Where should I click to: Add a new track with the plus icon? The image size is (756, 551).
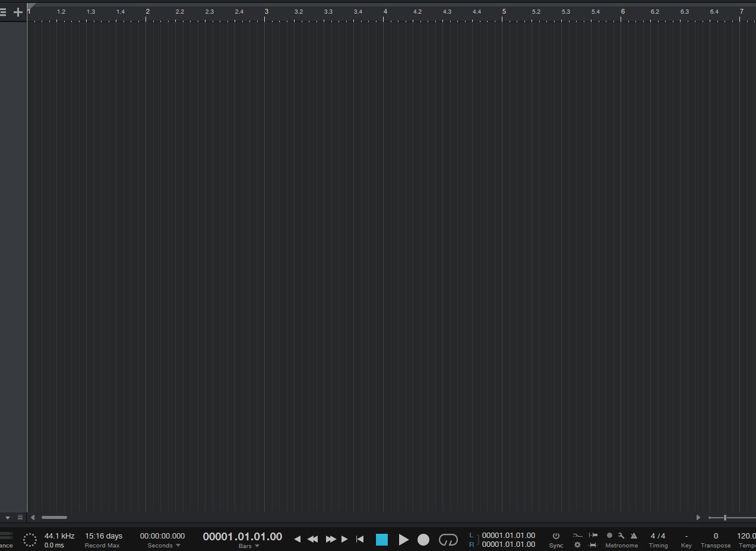18,12
